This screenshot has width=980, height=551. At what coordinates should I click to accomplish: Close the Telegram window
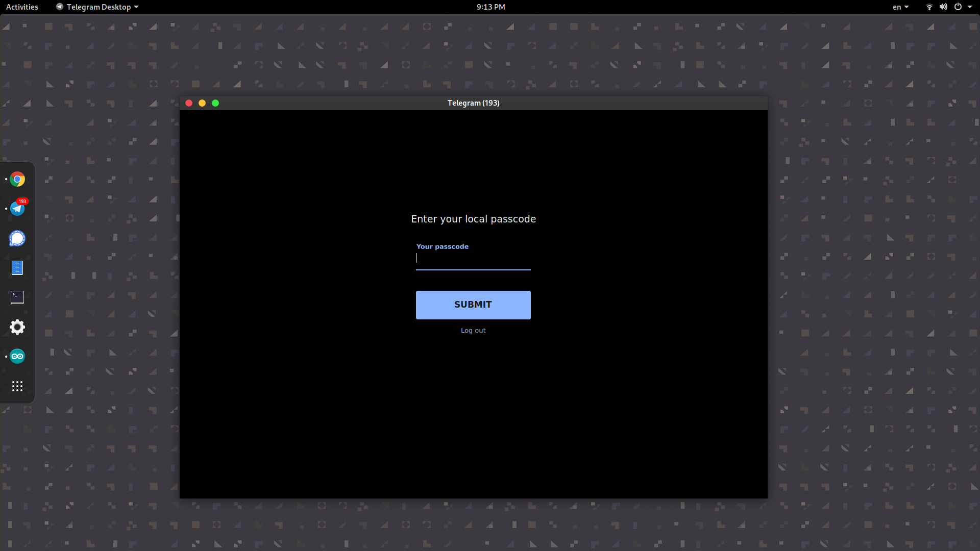(189, 103)
